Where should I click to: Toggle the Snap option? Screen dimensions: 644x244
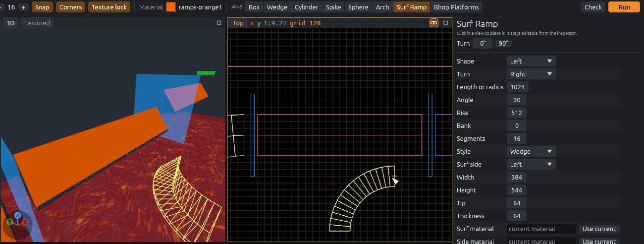(42, 7)
